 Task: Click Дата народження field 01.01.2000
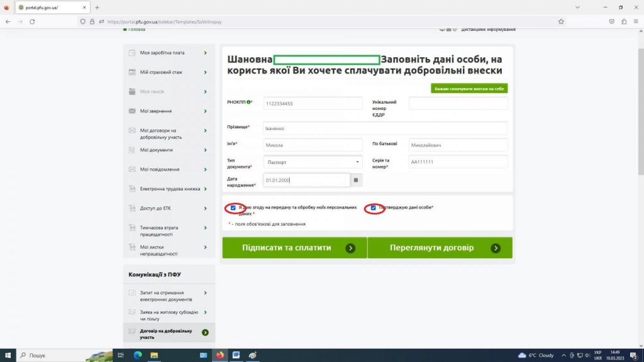tap(306, 180)
